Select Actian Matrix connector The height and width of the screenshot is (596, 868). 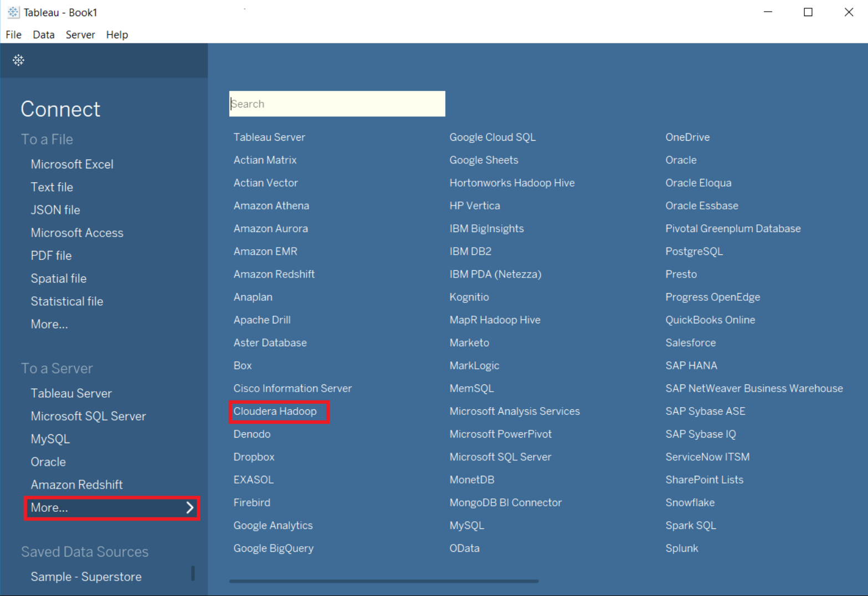pyautogui.click(x=265, y=160)
